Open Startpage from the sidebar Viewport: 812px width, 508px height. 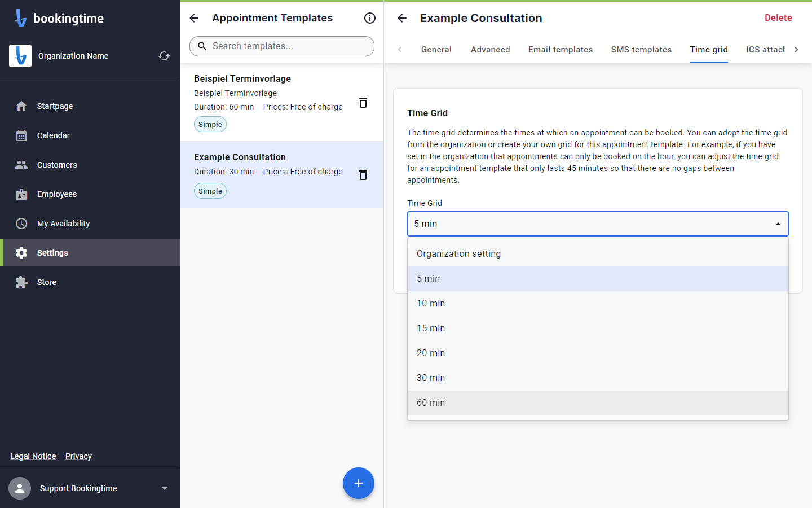pyautogui.click(x=90, y=106)
